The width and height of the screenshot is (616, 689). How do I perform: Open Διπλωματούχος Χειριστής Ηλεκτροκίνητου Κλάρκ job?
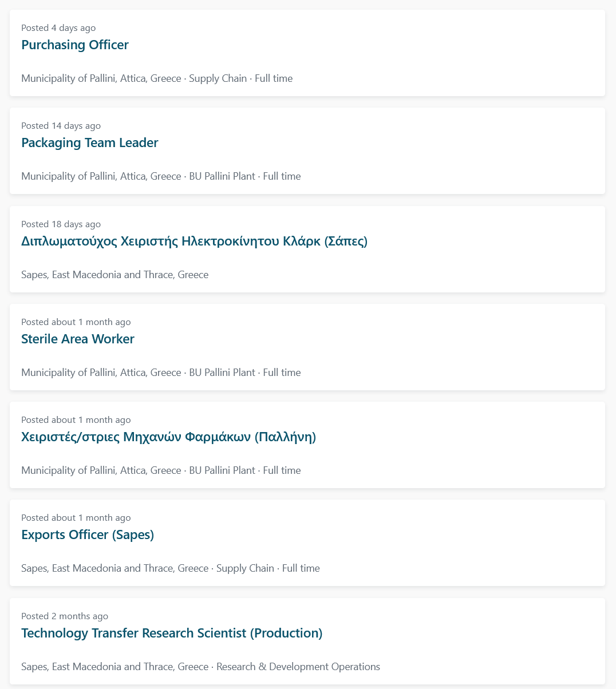tap(195, 241)
